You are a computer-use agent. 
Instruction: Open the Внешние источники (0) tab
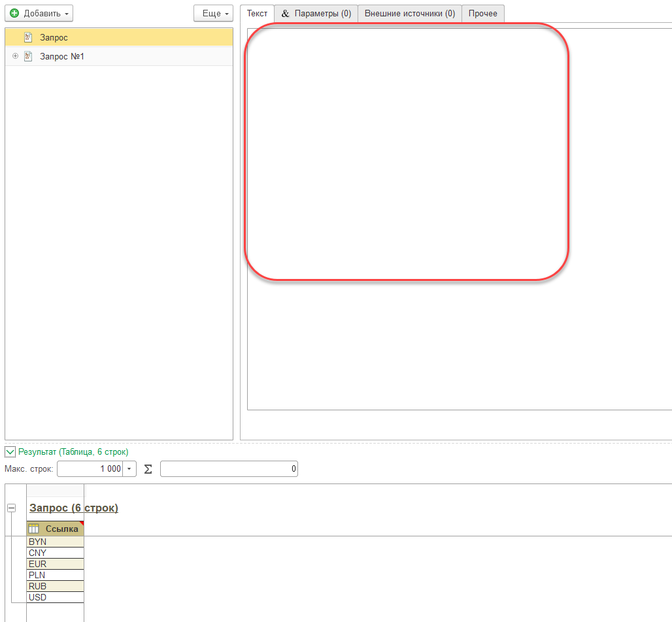410,13
